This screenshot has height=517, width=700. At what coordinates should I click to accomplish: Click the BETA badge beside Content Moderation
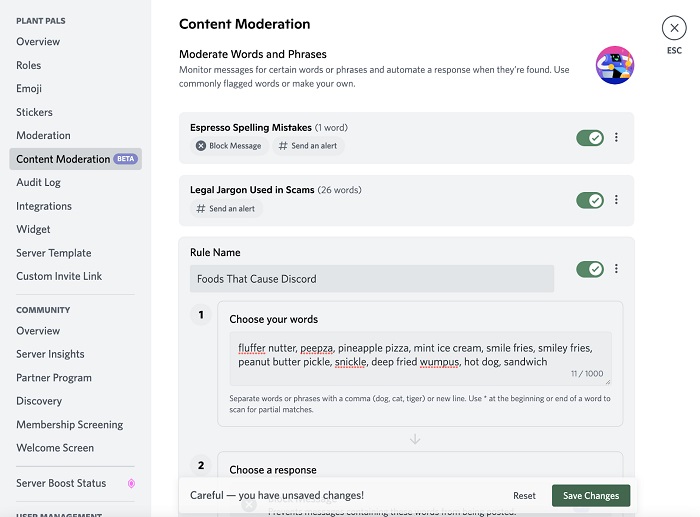coord(125,159)
